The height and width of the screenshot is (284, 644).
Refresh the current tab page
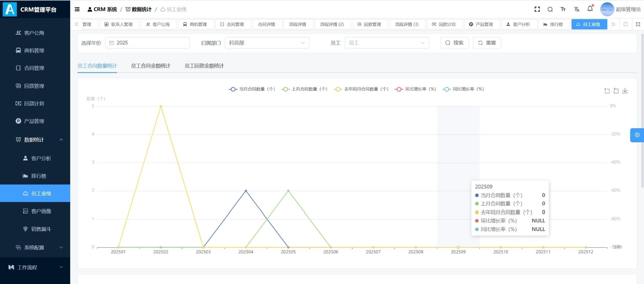click(x=626, y=24)
